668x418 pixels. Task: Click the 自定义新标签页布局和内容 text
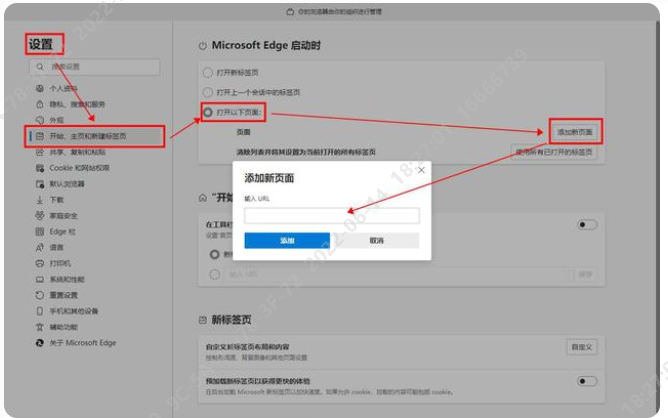pyautogui.click(x=248, y=347)
